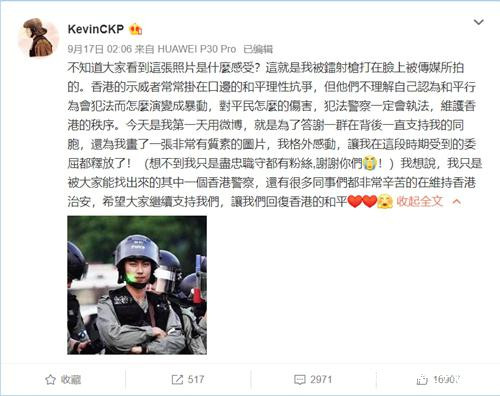Click the comment bubble icon
The image size is (500, 396).
(299, 379)
